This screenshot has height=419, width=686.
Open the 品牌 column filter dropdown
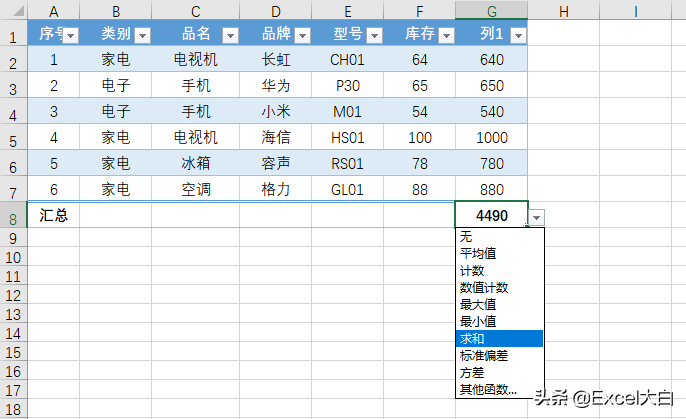(x=302, y=35)
